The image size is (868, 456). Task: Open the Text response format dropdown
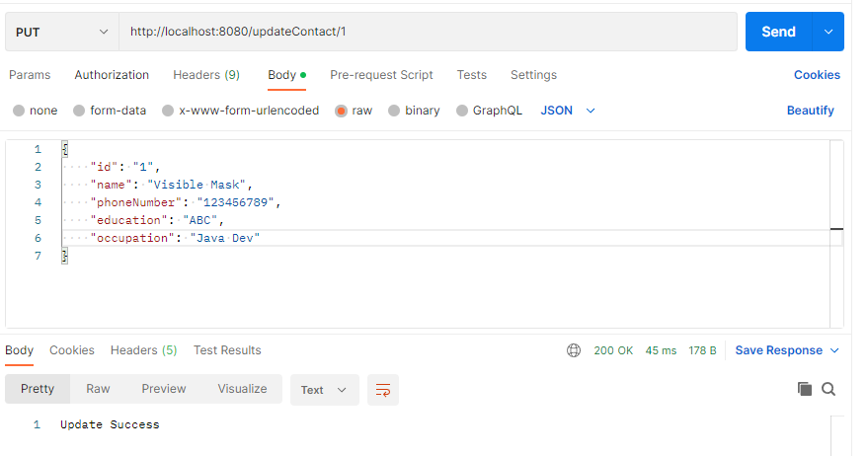tap(324, 390)
